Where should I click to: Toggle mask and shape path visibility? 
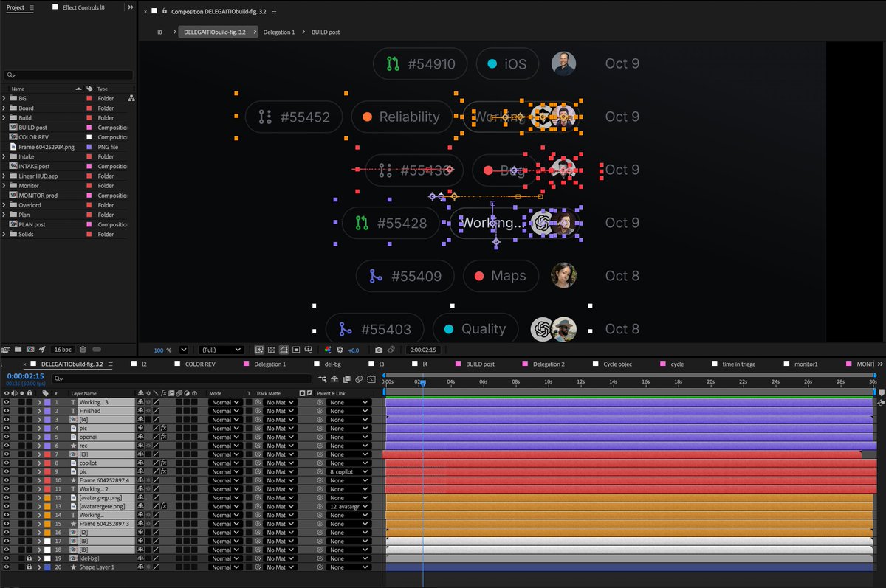284,350
